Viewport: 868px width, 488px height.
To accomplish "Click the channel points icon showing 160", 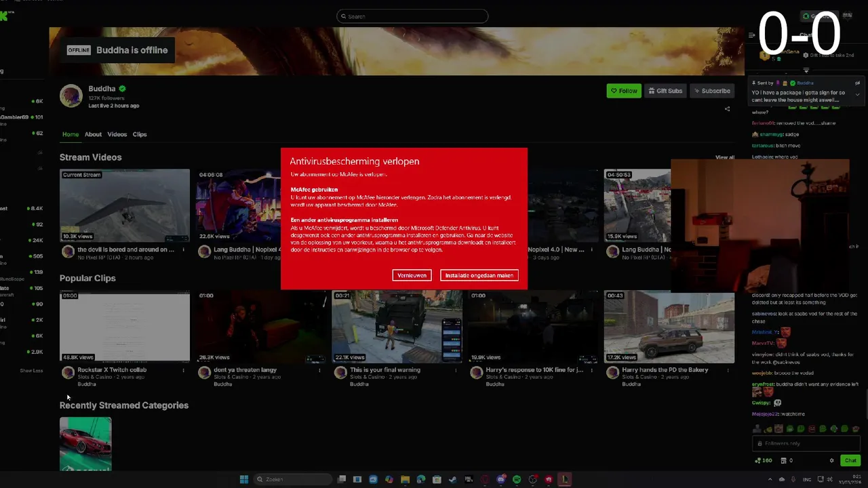I will 764,460.
